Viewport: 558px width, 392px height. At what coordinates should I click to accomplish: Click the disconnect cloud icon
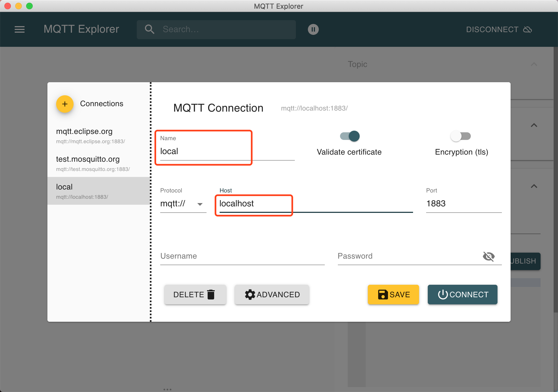pyautogui.click(x=527, y=29)
